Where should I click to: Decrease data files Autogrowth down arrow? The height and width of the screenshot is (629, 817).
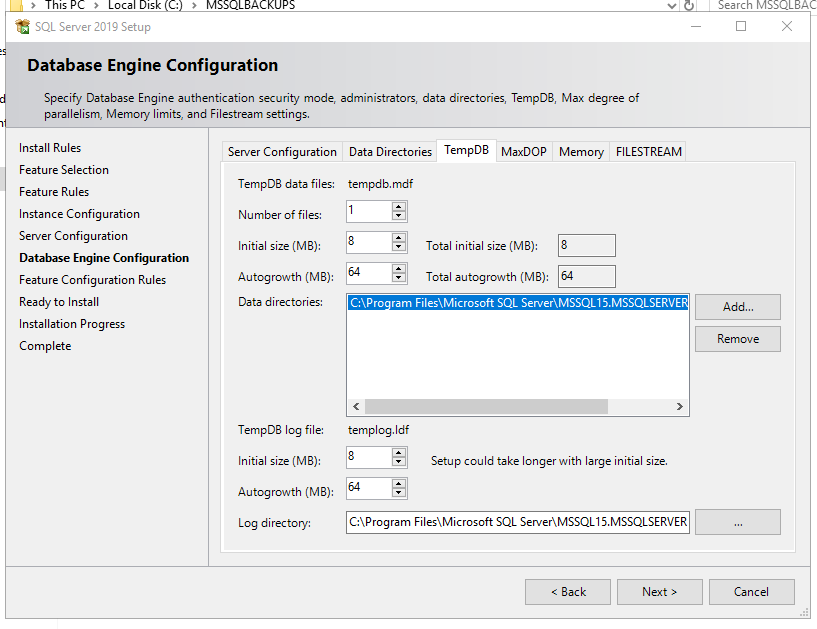coord(399,278)
